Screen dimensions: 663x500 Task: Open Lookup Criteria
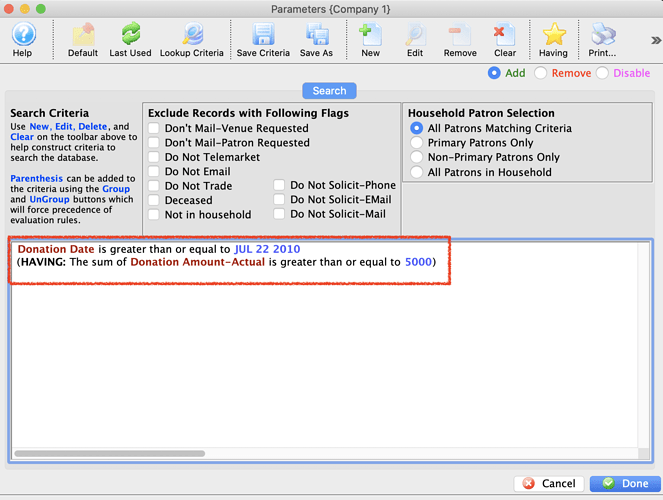[x=192, y=40]
